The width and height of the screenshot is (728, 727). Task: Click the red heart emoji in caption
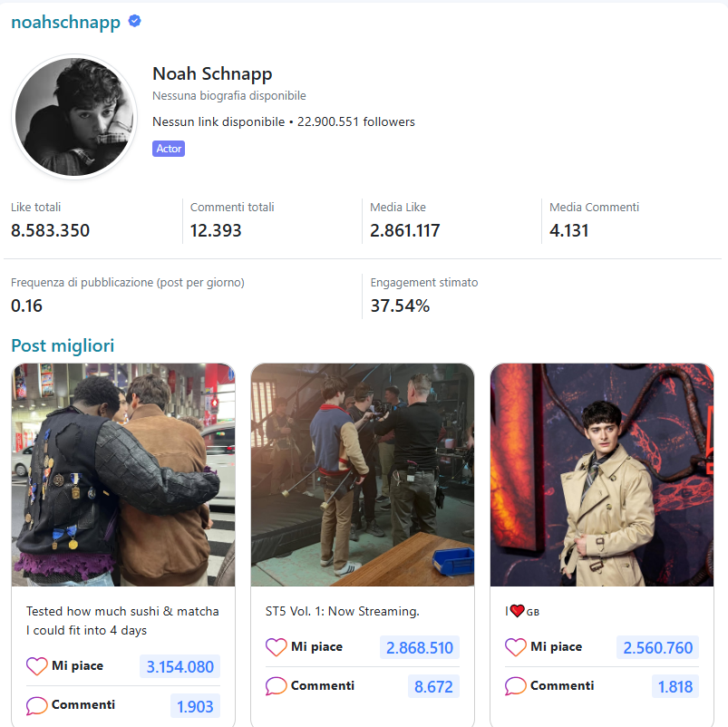click(517, 611)
